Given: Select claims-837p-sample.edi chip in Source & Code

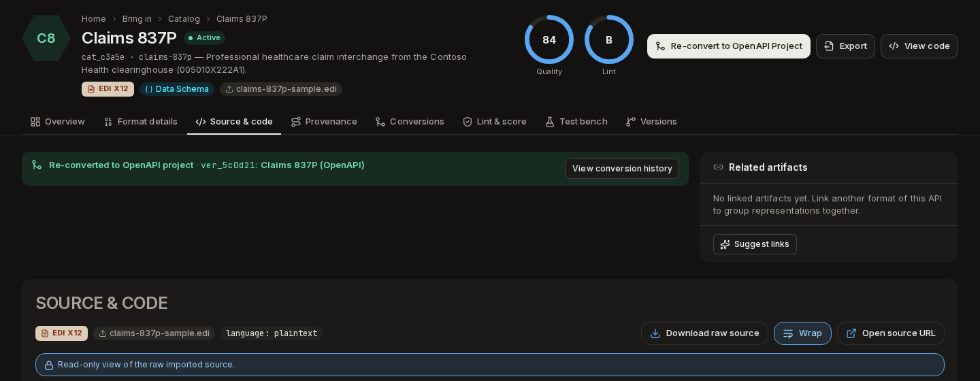Looking at the screenshot, I should coord(154,333).
